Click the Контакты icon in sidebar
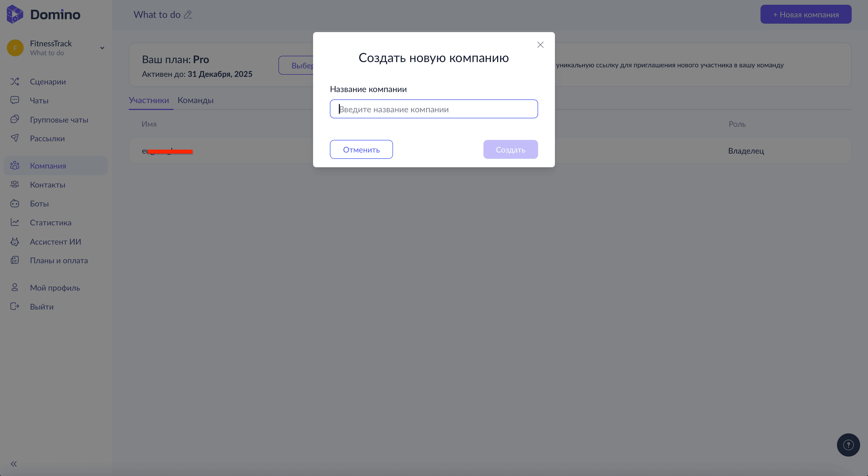The width and height of the screenshot is (868, 476). coord(14,184)
